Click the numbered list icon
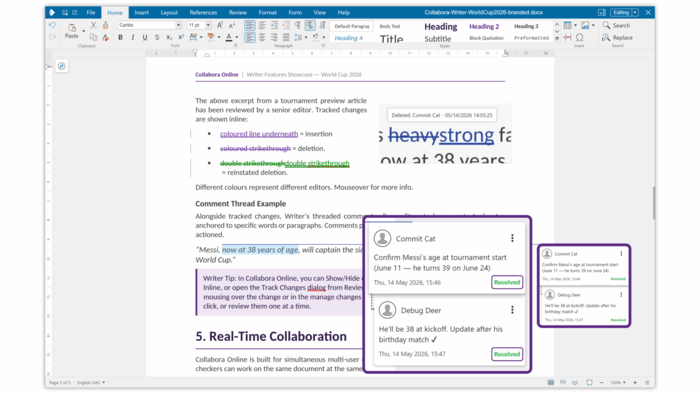The height and width of the screenshot is (394, 700). click(262, 25)
